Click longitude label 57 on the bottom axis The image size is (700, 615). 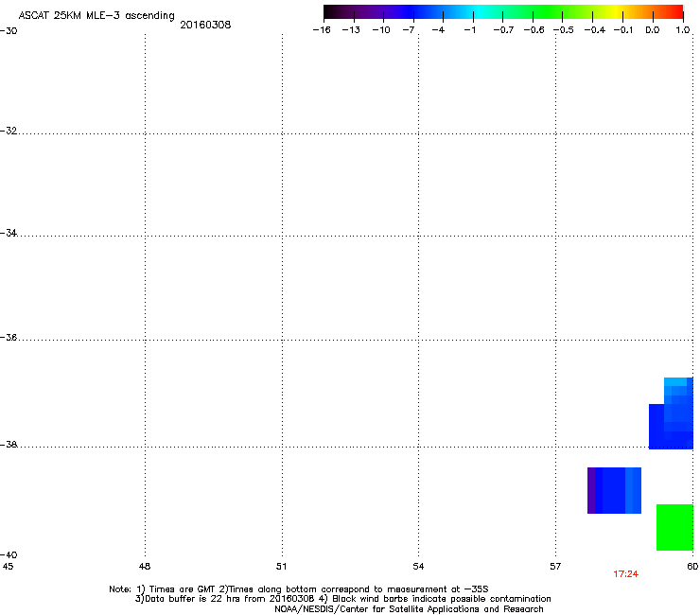pyautogui.click(x=555, y=567)
